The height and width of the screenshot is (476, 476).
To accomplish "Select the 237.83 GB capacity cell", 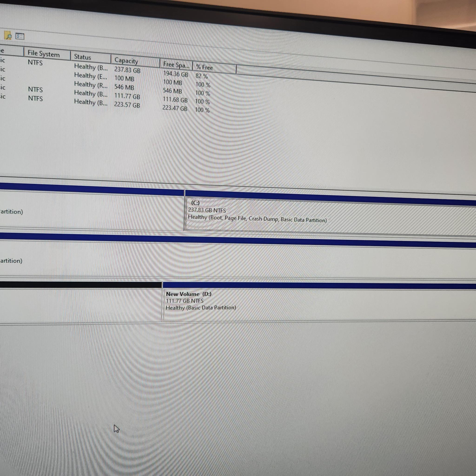I will pos(127,70).
